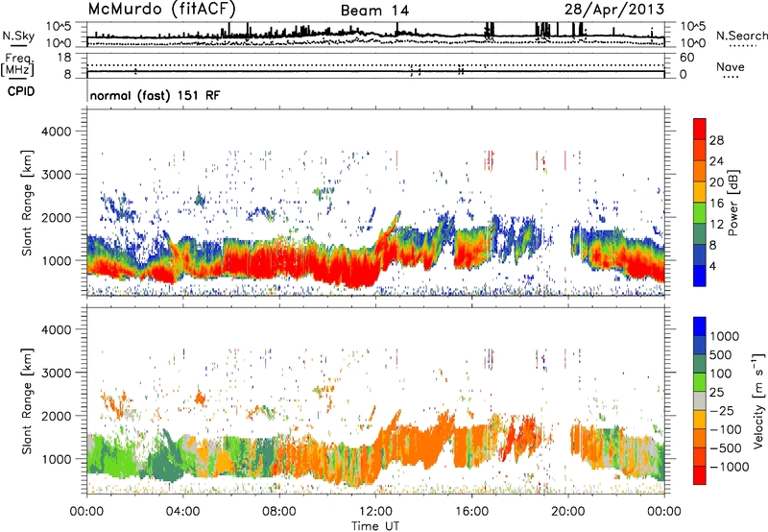Select the yellow Velocity segment between -100 and -25
768x532 pixels.
700,420
